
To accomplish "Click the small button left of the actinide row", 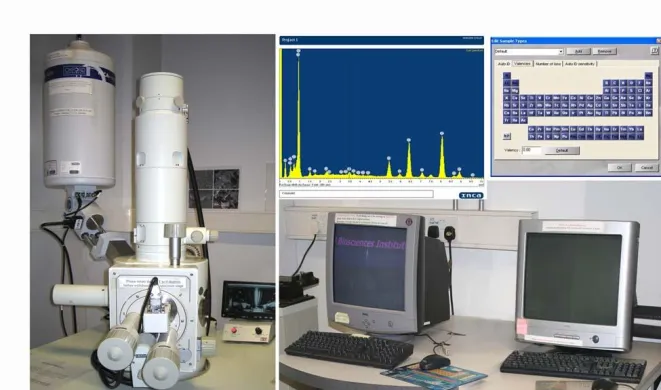I will tap(507, 136).
